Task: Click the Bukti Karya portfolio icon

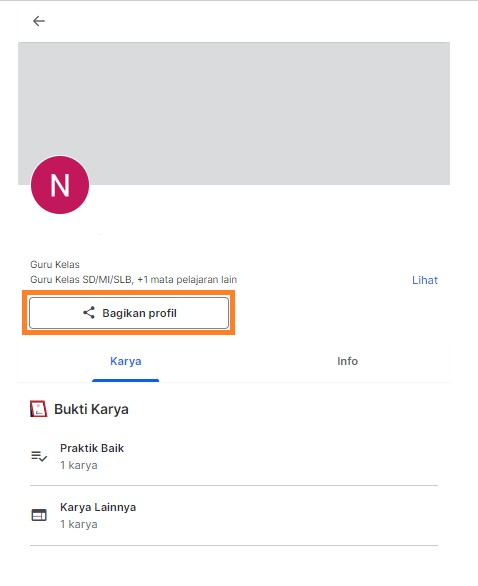Action: point(38,409)
